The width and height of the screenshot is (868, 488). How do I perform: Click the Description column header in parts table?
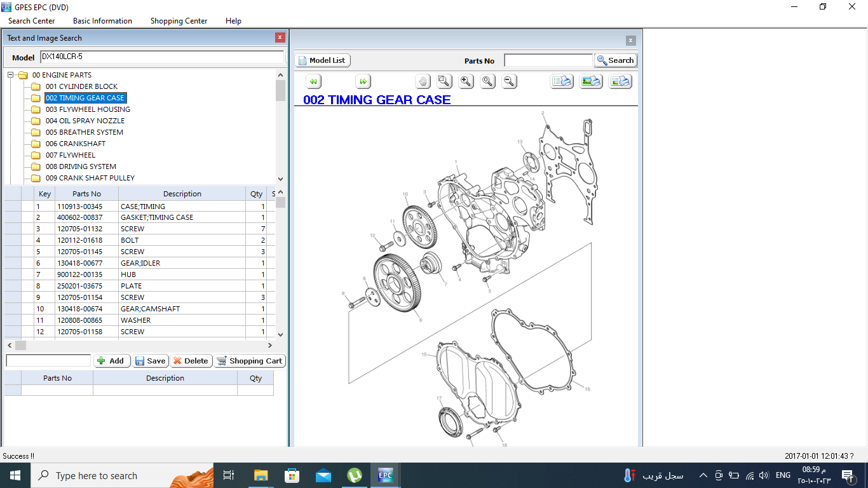tap(182, 194)
